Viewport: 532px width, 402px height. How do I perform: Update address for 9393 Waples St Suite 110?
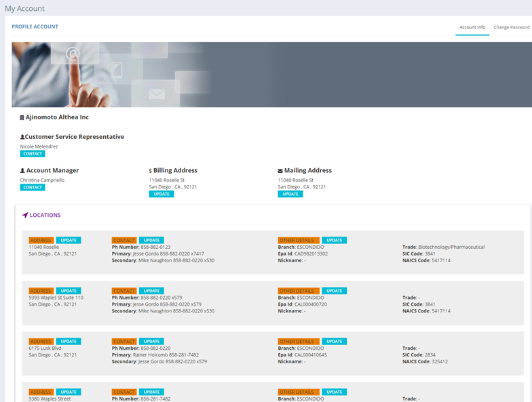click(69, 291)
